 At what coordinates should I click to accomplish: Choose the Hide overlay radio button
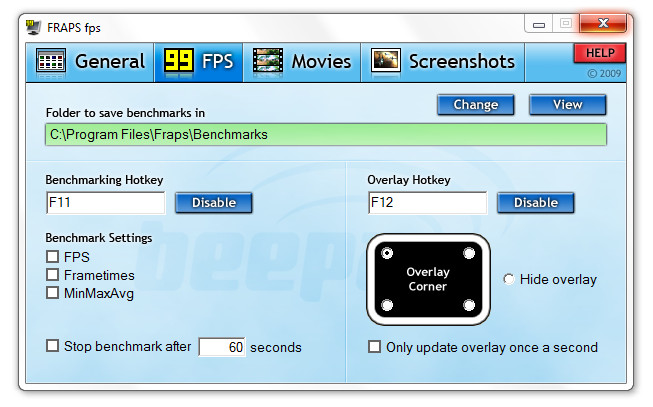click(508, 279)
